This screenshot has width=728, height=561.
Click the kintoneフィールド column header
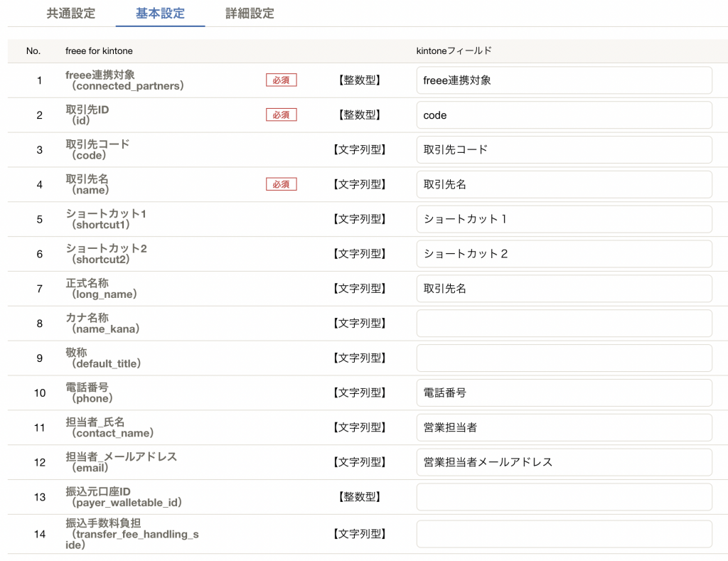pos(454,51)
